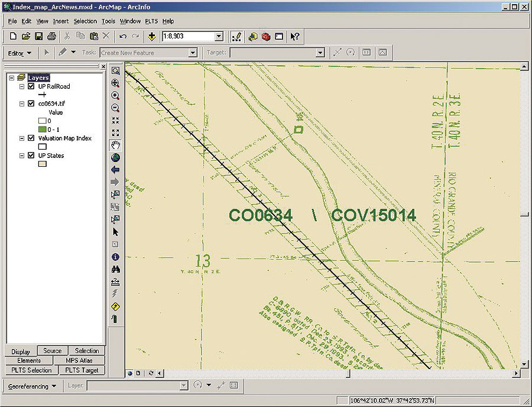
Task: Click the horizontal scroll right arrow
Action: click(516, 373)
